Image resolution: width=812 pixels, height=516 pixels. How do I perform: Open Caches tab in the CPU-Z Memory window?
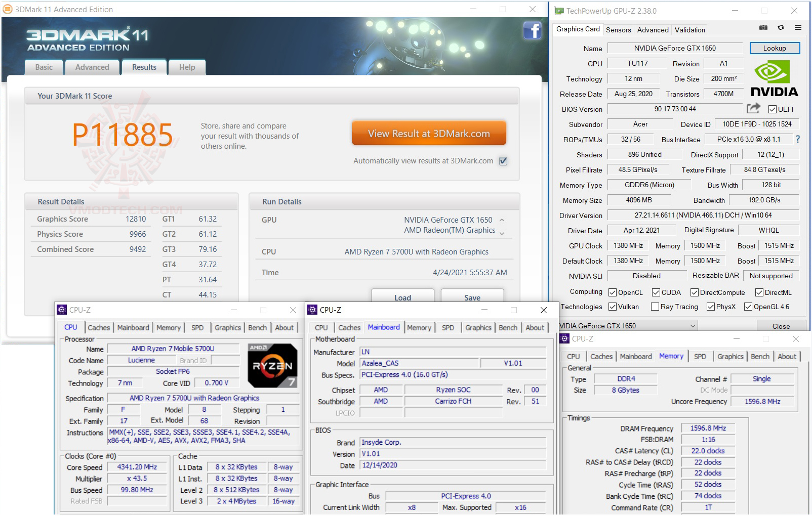pyautogui.click(x=601, y=357)
